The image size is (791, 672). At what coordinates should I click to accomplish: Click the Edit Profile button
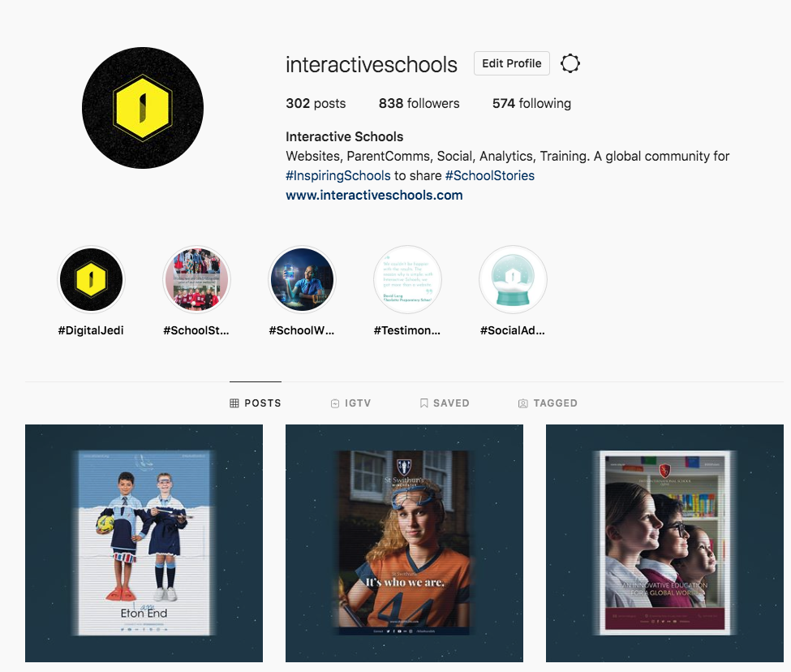(x=511, y=63)
